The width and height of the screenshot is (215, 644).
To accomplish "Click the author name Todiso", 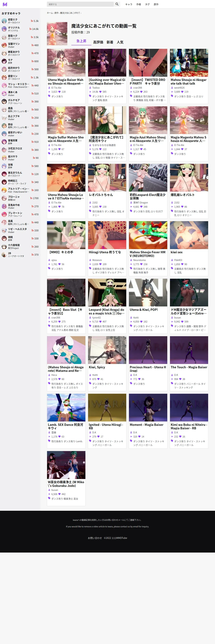I will point(96,88).
